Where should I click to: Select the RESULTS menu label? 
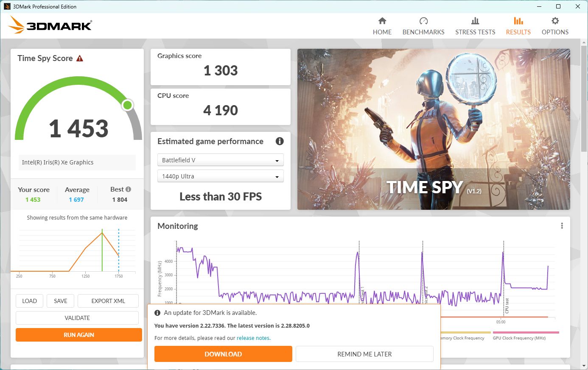point(518,32)
